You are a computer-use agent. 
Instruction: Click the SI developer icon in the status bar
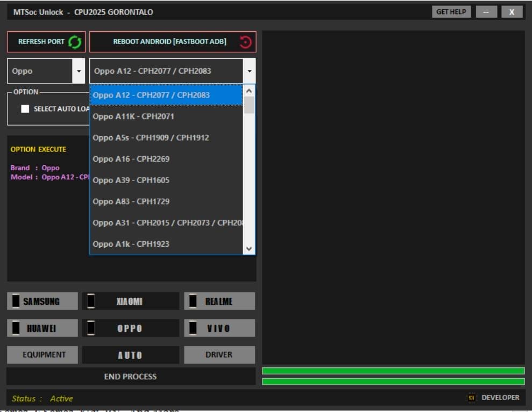pos(471,397)
